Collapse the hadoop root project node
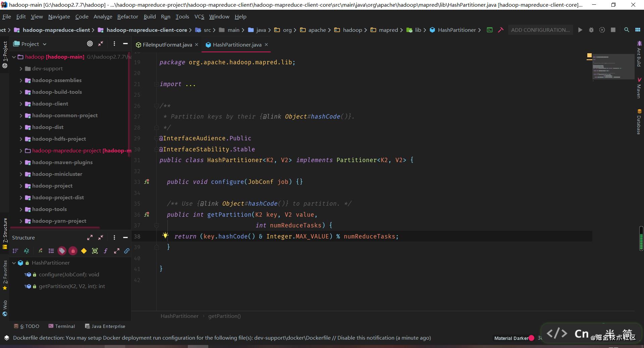This screenshot has height=348, width=644. pyautogui.click(x=14, y=57)
